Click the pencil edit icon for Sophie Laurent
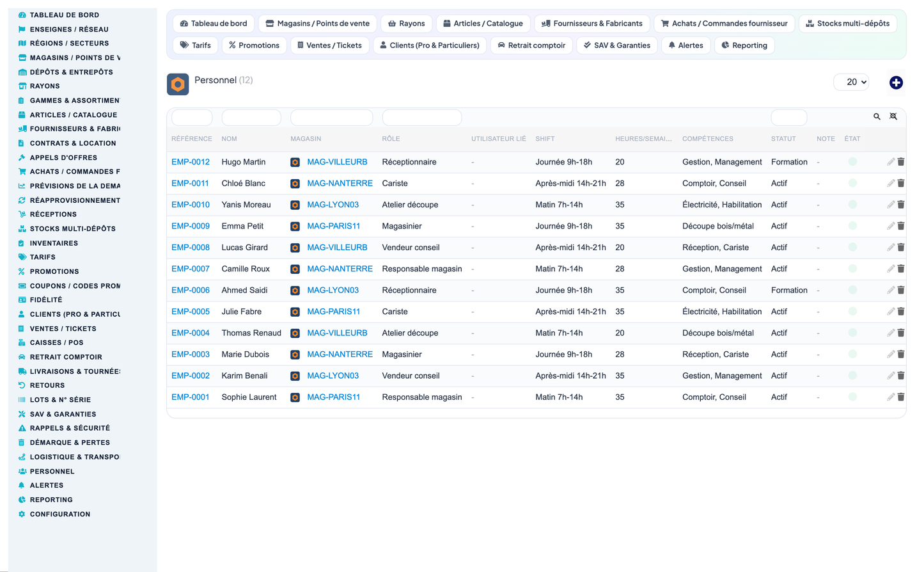 pos(891,397)
